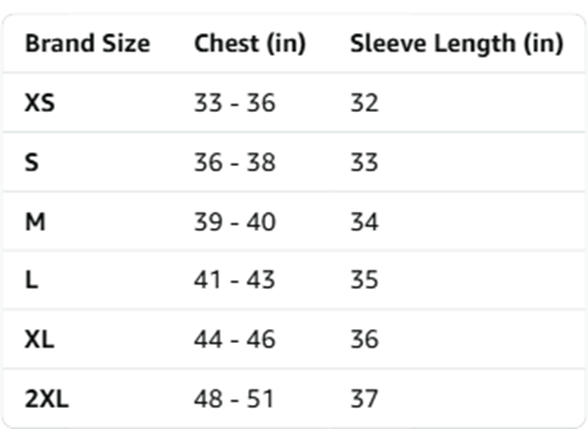Click sleeve length value 37
588x441 pixels.
(364, 398)
